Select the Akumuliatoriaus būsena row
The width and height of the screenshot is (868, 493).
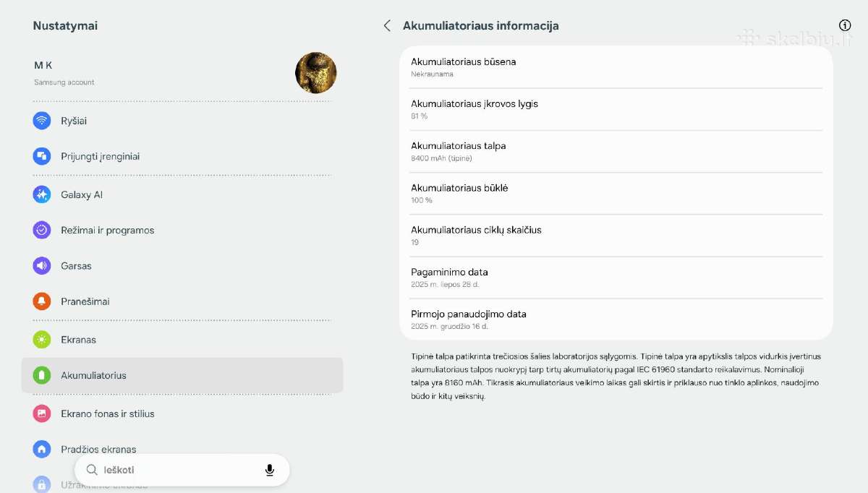tap(616, 67)
